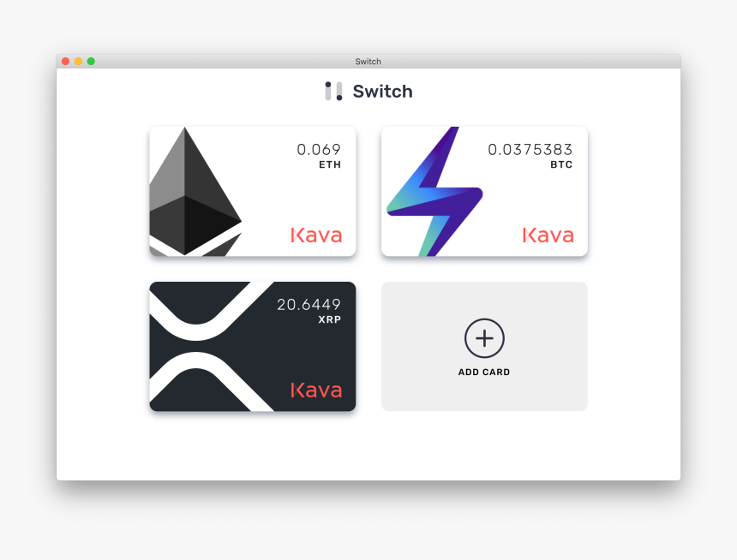Screen dimensions: 737x560
Task: Minimize the window with yellow button
Action: coord(79,61)
